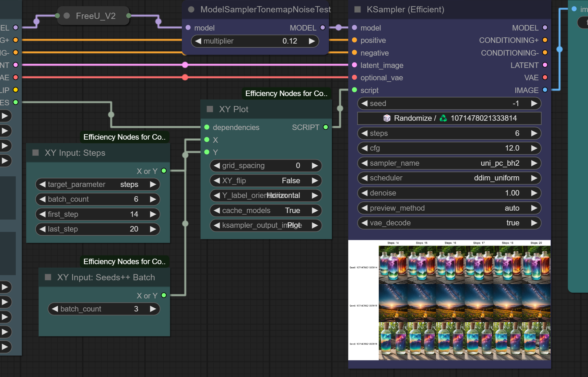Click the SCRIPT output connector on XY Plot

coord(326,127)
